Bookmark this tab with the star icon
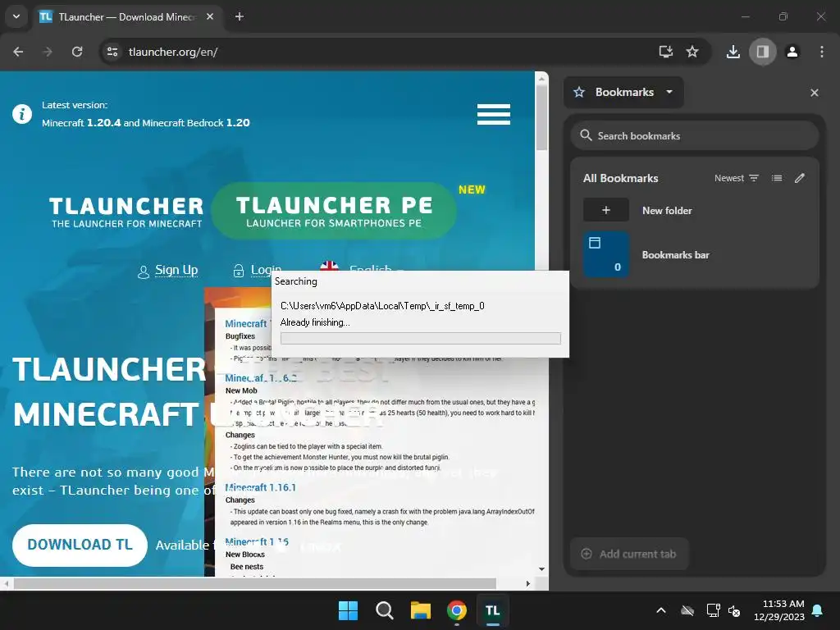Image resolution: width=840 pixels, height=630 pixels. pos(692,52)
